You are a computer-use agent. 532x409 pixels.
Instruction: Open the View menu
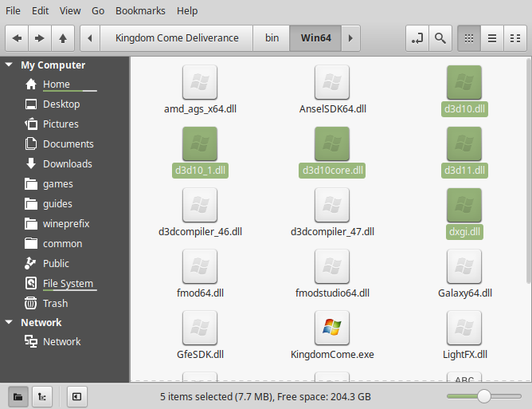click(70, 11)
